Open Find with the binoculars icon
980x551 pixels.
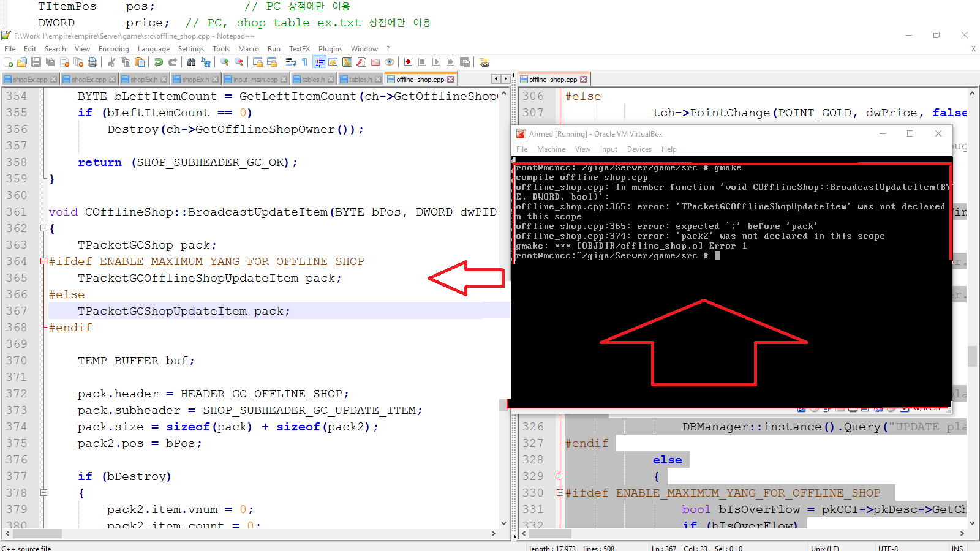point(191,62)
